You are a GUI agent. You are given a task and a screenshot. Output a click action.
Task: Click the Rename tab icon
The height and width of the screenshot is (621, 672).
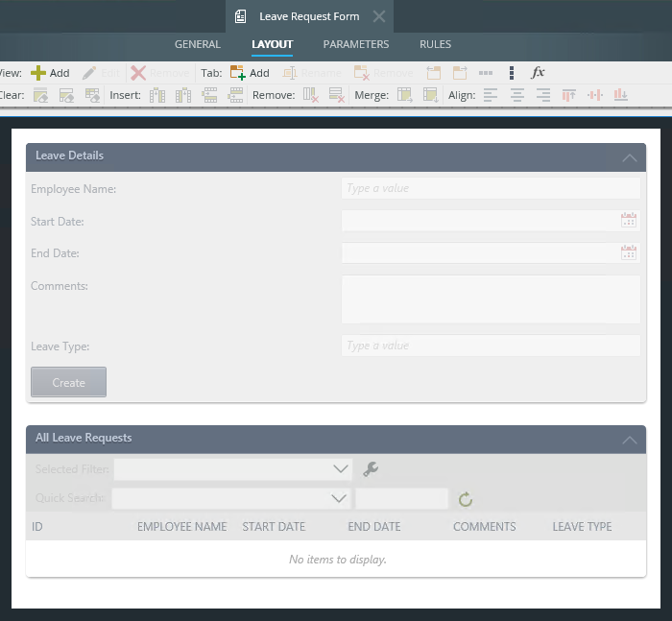click(290, 73)
